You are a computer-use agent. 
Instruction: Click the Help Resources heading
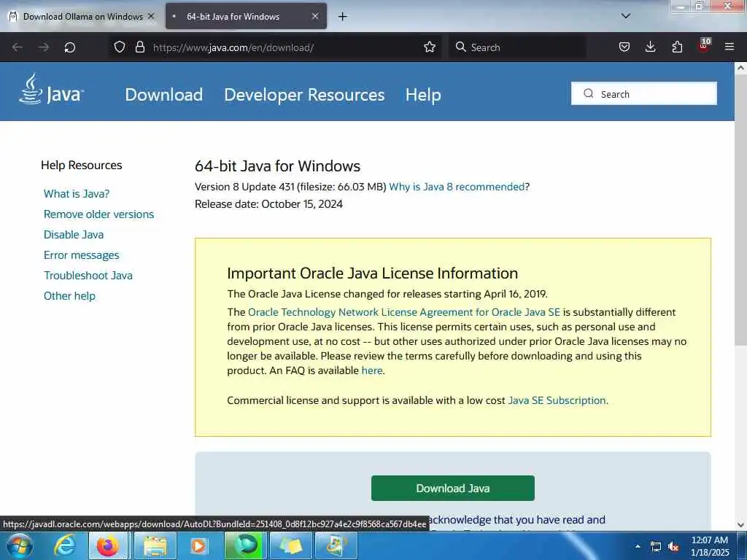tap(82, 166)
